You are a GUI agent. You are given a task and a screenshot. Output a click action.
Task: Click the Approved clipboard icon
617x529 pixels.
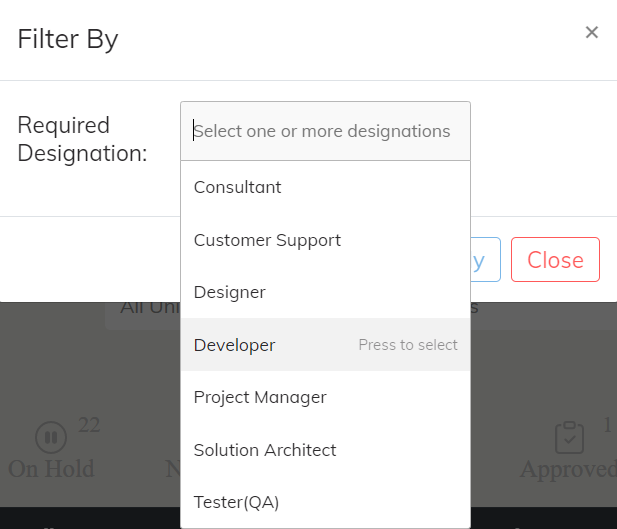pyautogui.click(x=569, y=437)
